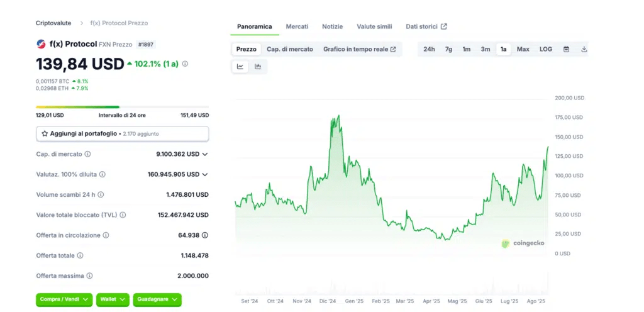Select the 7g time range
This screenshot has height=312, width=644.
click(448, 49)
